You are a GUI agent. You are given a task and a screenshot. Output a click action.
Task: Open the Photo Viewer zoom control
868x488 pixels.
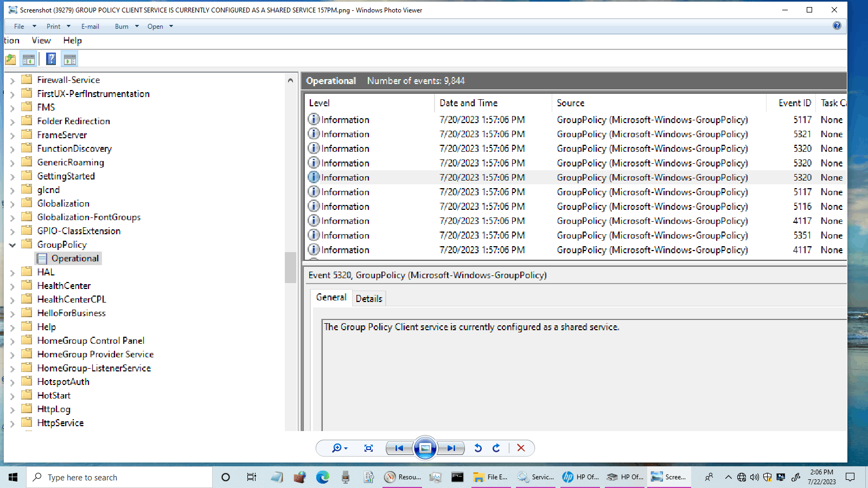pyautogui.click(x=340, y=448)
